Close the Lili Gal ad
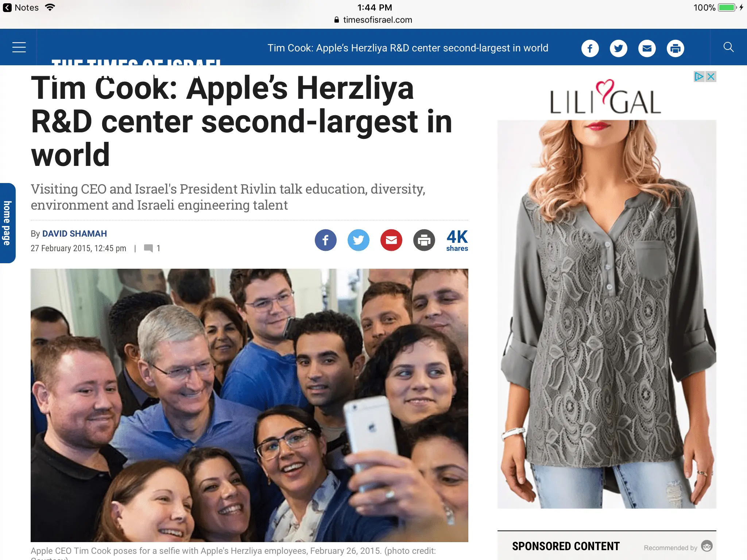This screenshot has width=747, height=560. pos(711,77)
